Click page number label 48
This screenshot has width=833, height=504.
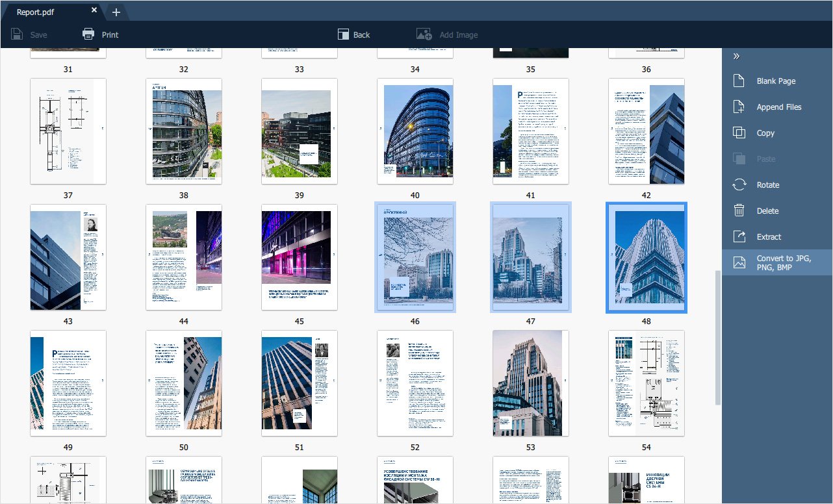[647, 321]
